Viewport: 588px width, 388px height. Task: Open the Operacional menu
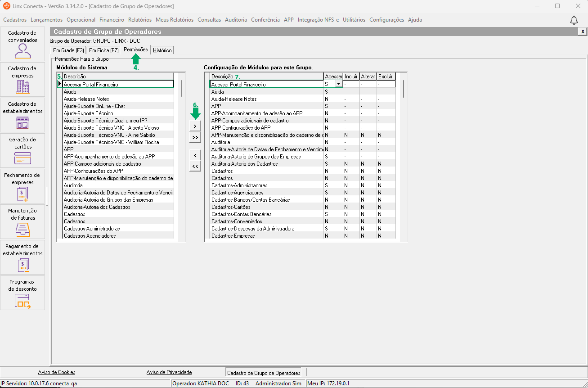[81, 20]
